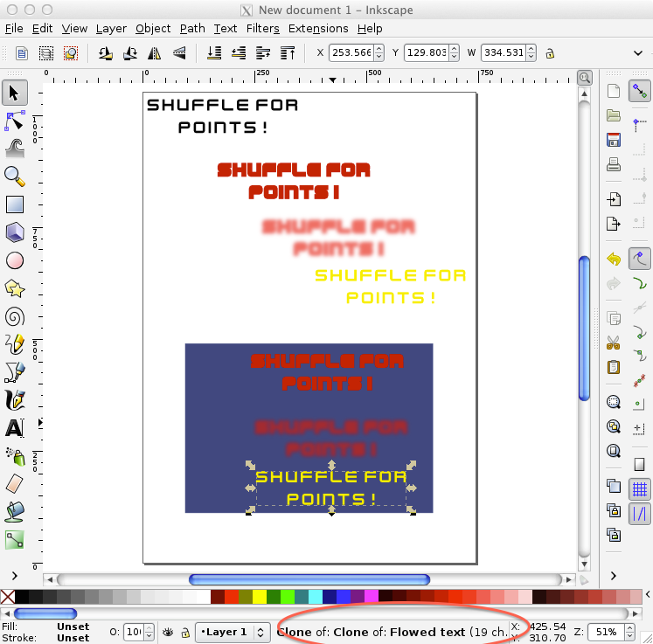Toggle current layer visibility eye

(169, 632)
